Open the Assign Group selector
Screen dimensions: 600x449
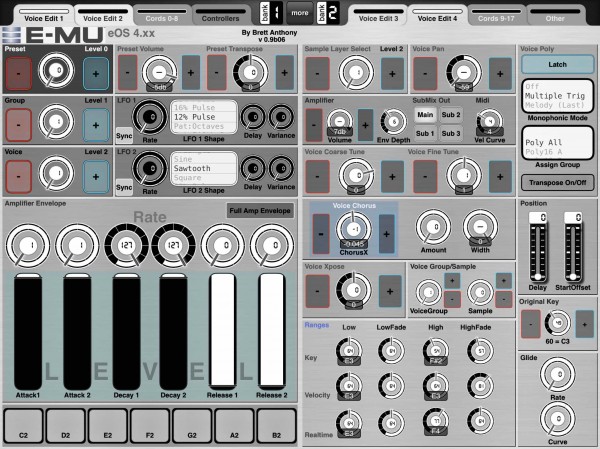tap(558, 144)
